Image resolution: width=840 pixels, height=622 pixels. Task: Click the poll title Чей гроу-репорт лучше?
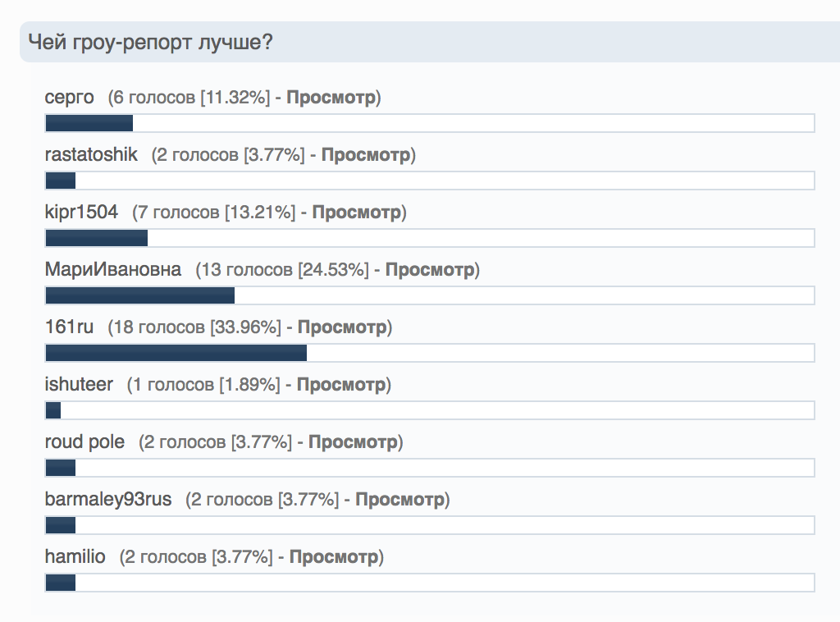click(151, 42)
